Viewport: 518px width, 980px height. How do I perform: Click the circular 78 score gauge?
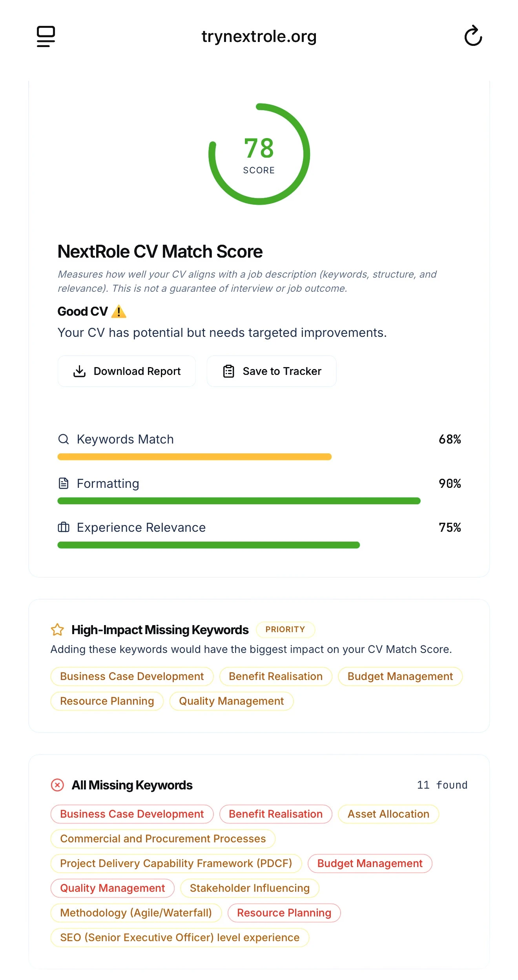click(259, 154)
